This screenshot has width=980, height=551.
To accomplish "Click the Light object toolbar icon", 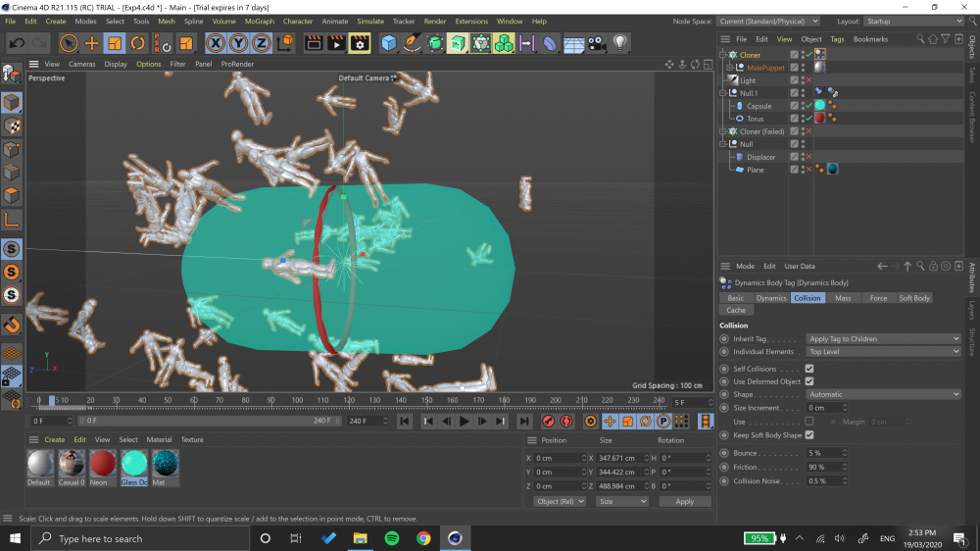I will click(619, 43).
